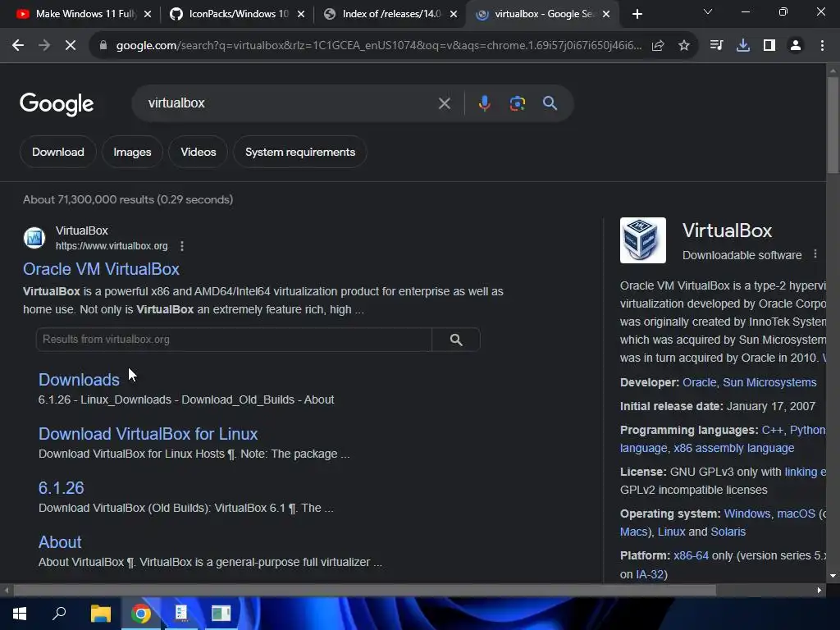840x630 pixels.
Task: Open a new browser tab
Action: 637,14
